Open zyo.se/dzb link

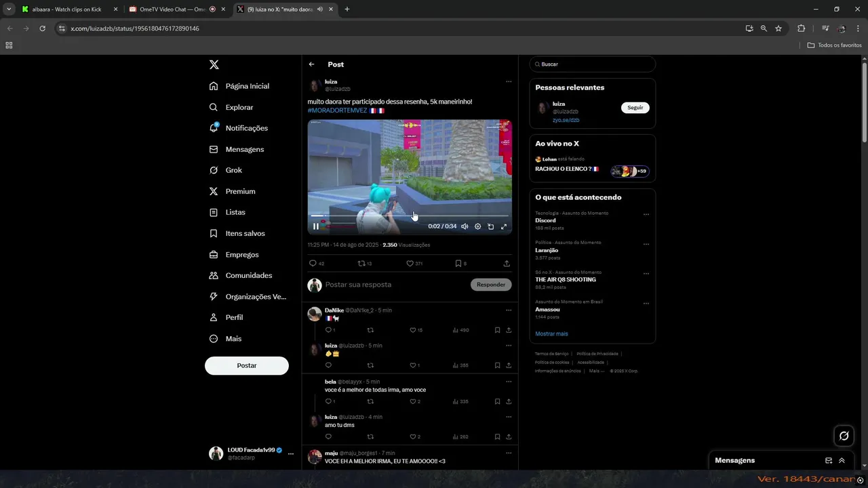[x=566, y=120]
